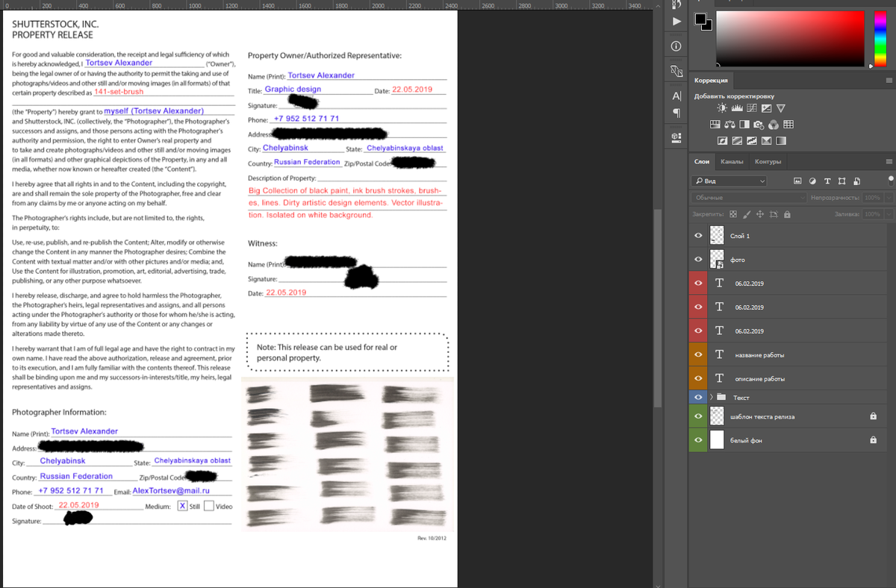
Task: Open the Character panel icon
Action: coord(676,96)
